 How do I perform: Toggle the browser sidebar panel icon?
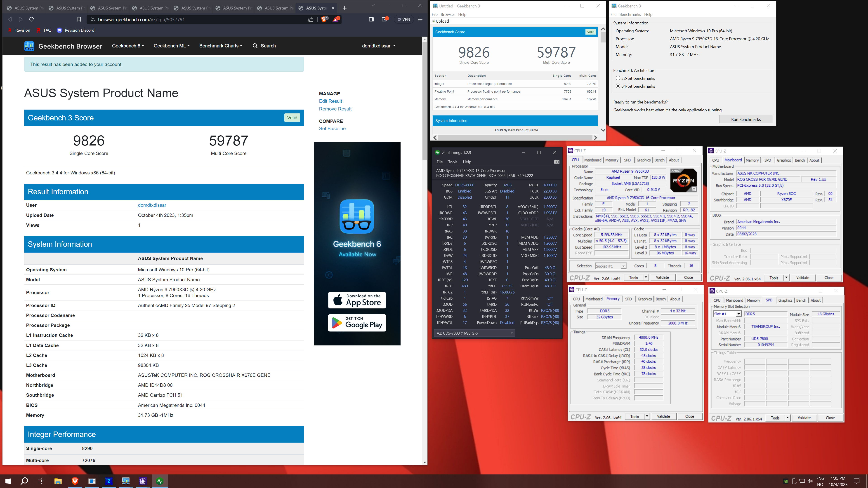371,19
